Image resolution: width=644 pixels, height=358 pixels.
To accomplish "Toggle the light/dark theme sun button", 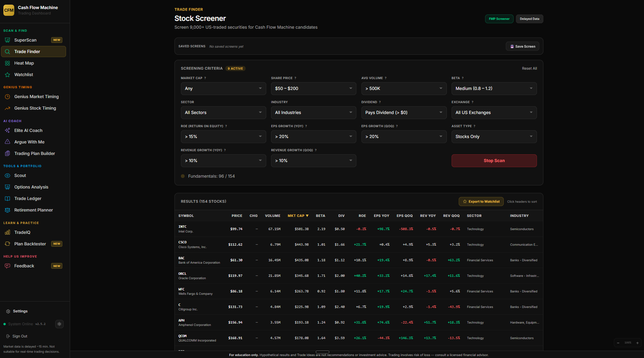I will coord(59,324).
